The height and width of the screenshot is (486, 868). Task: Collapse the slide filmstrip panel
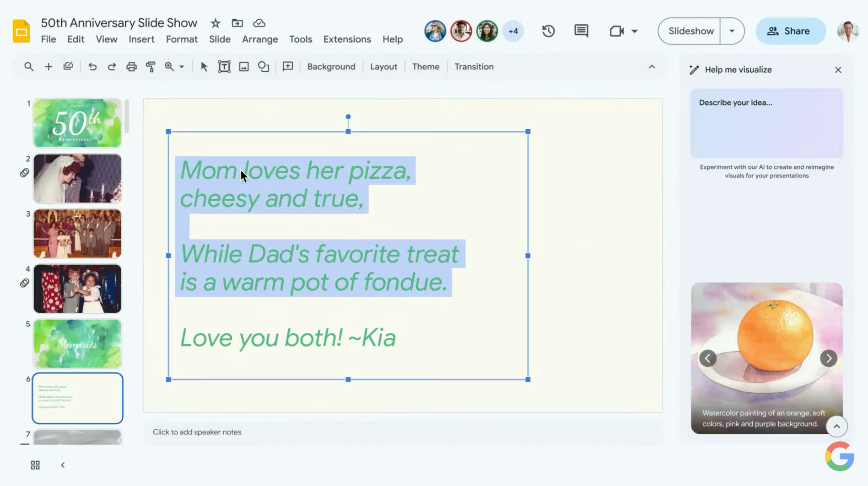(63, 465)
